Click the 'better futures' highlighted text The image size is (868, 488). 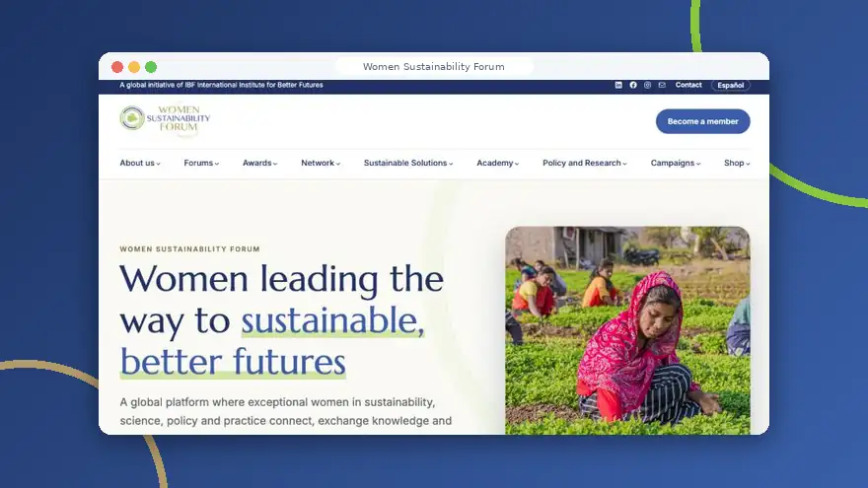[233, 362]
